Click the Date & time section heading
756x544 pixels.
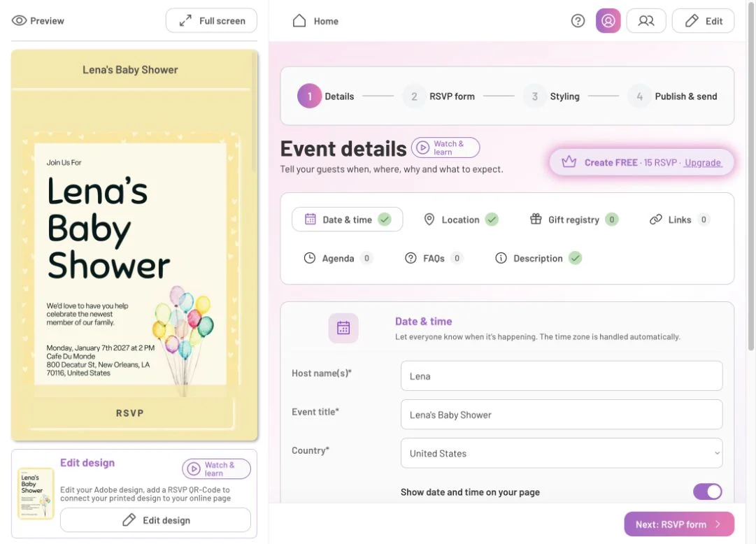[423, 321]
